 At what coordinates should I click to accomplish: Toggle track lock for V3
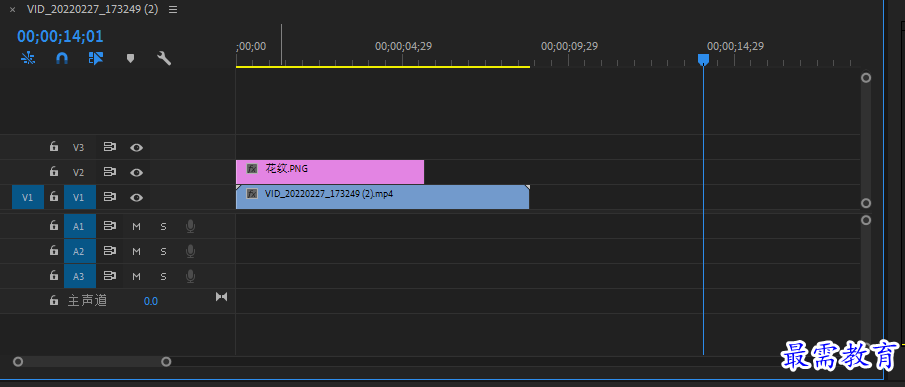click(x=54, y=147)
